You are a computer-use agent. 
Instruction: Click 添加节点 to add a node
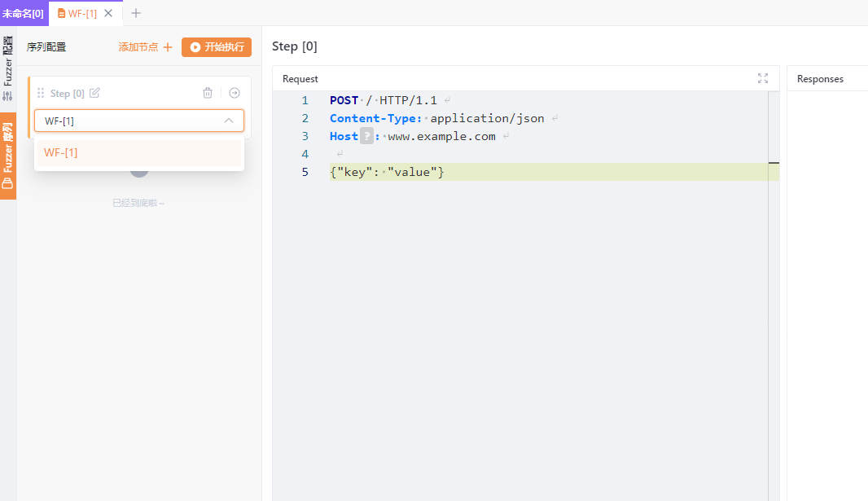145,47
